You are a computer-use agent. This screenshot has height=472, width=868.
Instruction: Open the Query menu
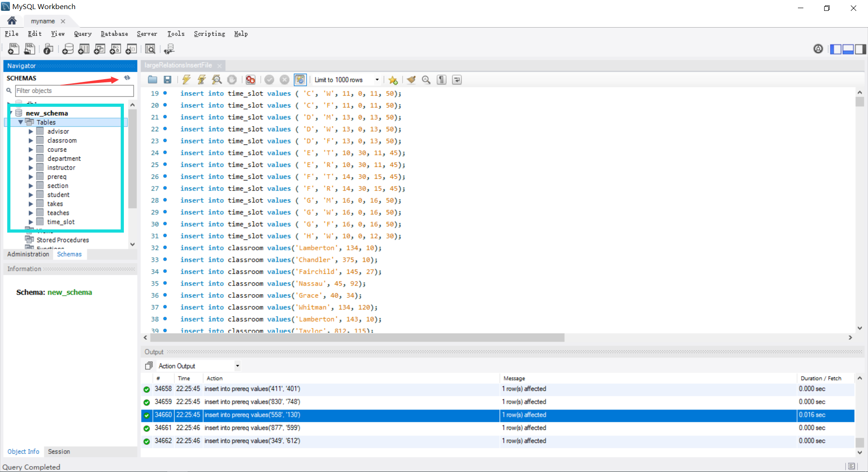83,33
